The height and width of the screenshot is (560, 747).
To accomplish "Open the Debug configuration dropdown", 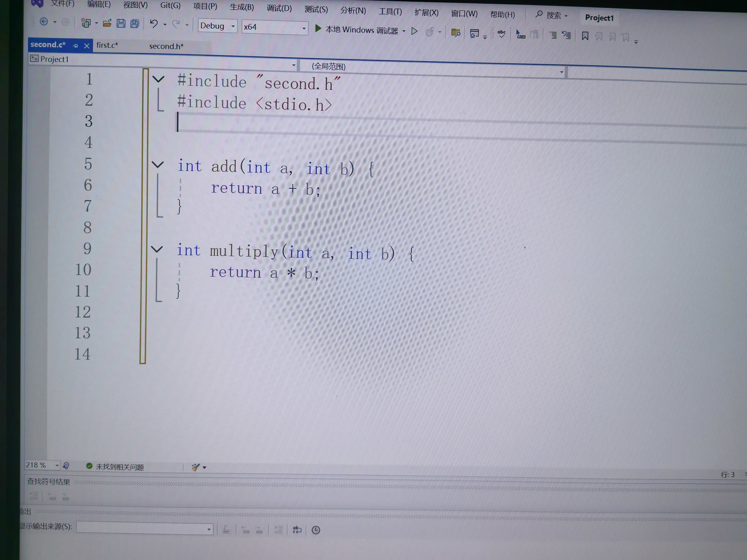I will click(233, 26).
